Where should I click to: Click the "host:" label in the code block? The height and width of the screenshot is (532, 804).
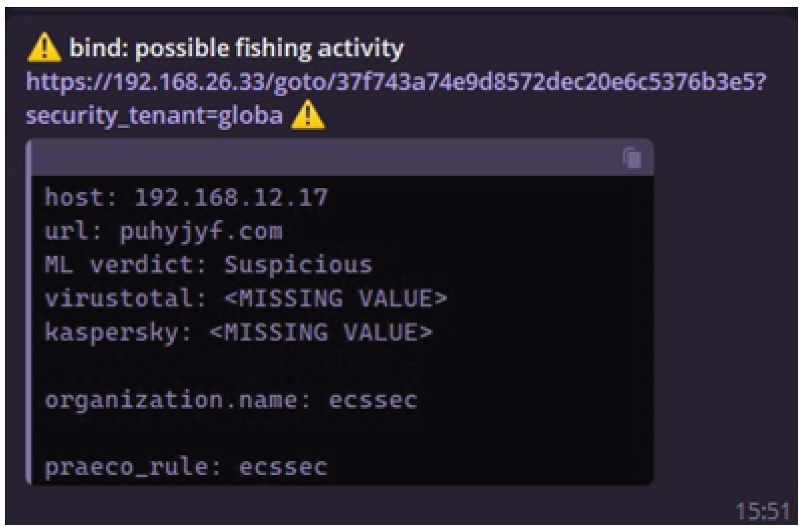tap(81, 197)
